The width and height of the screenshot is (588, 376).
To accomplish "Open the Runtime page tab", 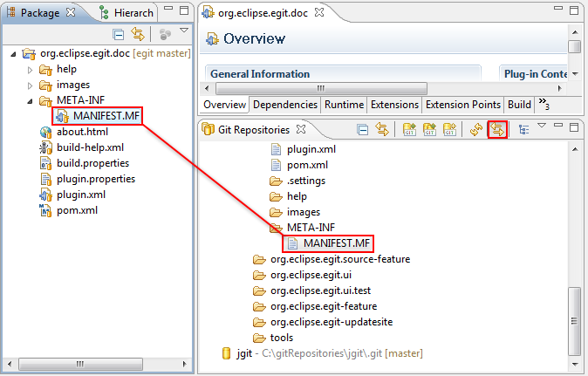I will tap(344, 105).
